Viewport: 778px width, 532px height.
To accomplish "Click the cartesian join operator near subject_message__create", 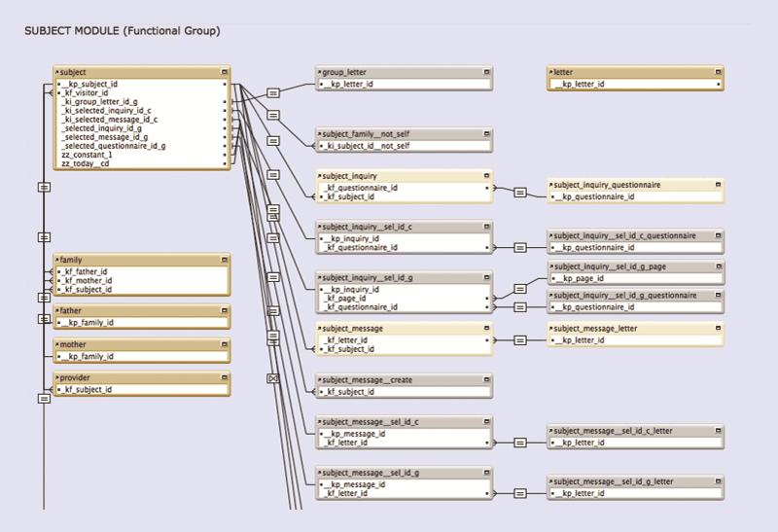I will (x=273, y=377).
